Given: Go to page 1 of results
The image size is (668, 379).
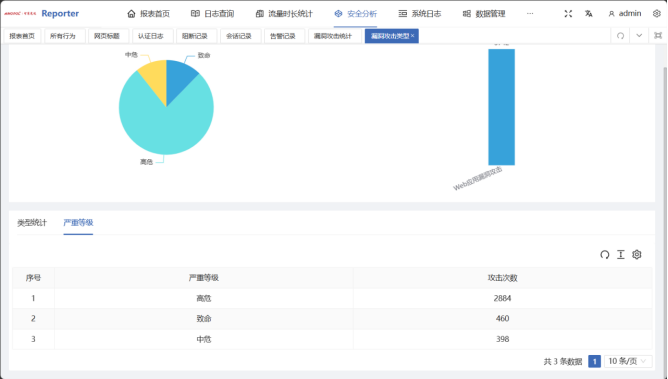Looking at the screenshot, I should 594,362.
